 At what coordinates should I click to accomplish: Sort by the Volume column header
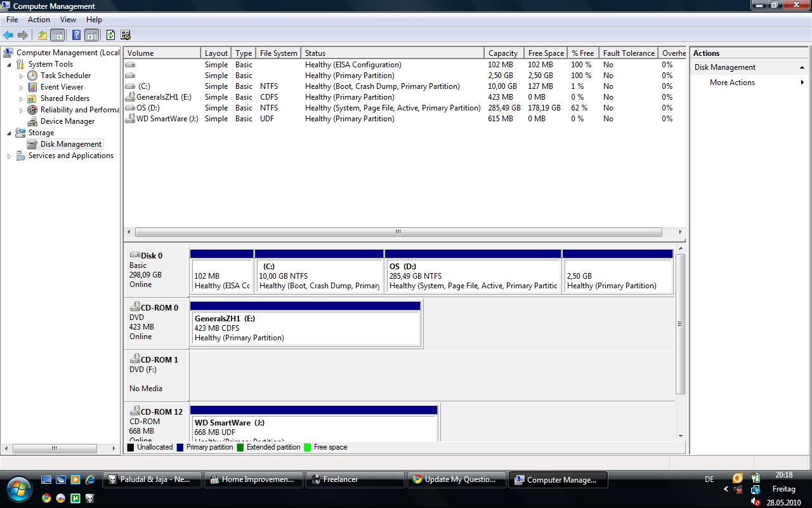point(162,53)
